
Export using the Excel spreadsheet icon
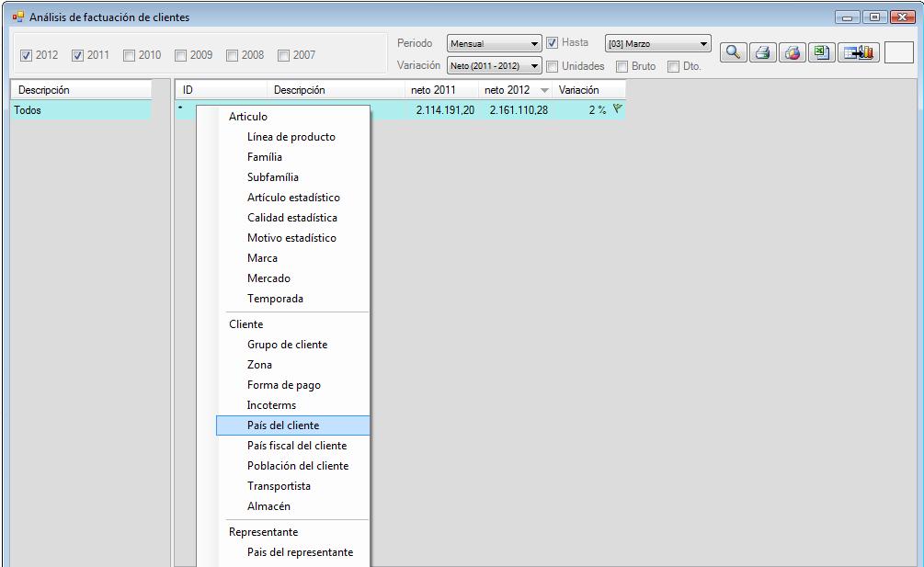point(820,53)
